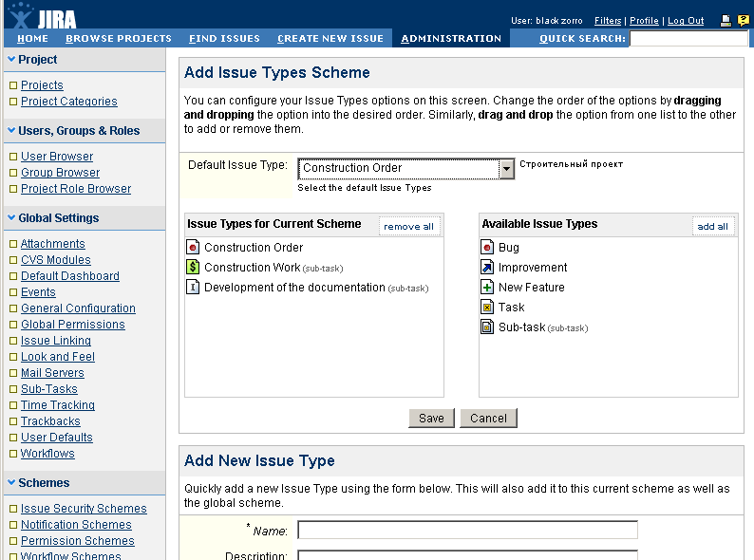Click the Sub-task issue type icon
The width and height of the screenshot is (754, 560).
[x=487, y=327]
